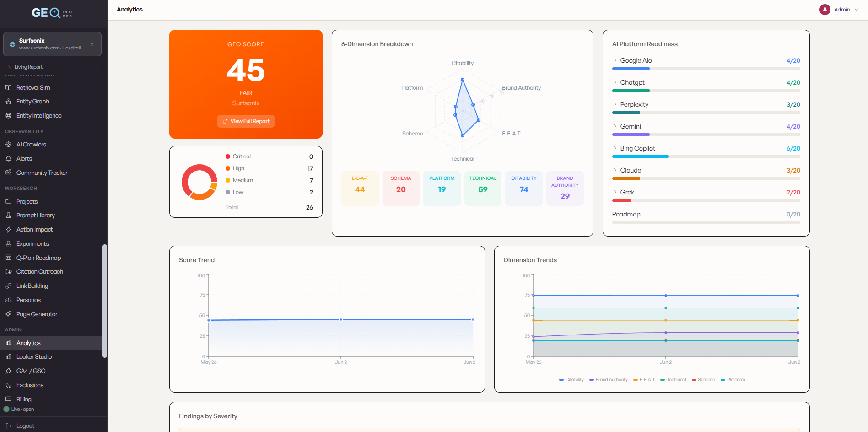Click the Billing card icon
The image size is (868, 432).
tap(8, 399)
